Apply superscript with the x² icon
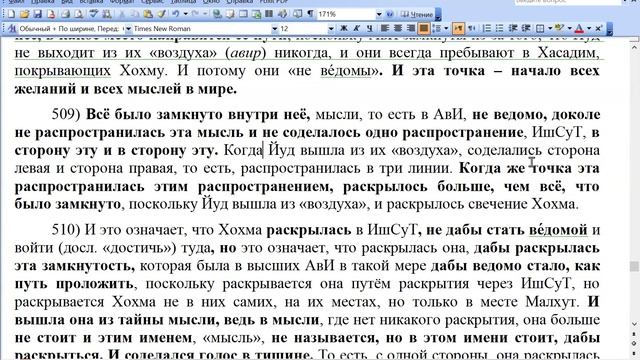 pos(598,28)
